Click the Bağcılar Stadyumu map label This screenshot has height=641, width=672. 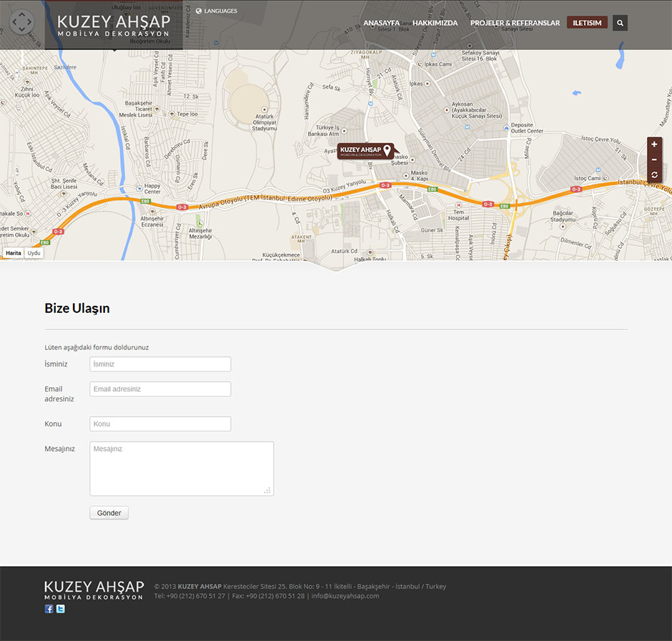(x=563, y=217)
